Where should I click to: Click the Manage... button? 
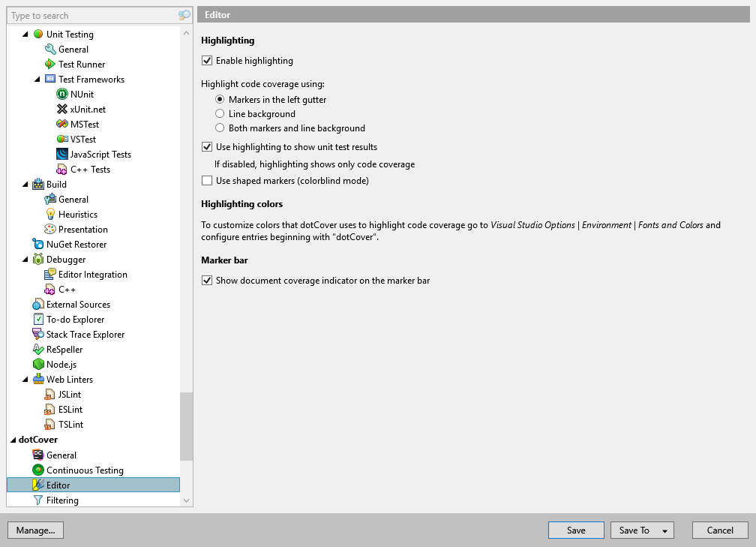(x=36, y=530)
